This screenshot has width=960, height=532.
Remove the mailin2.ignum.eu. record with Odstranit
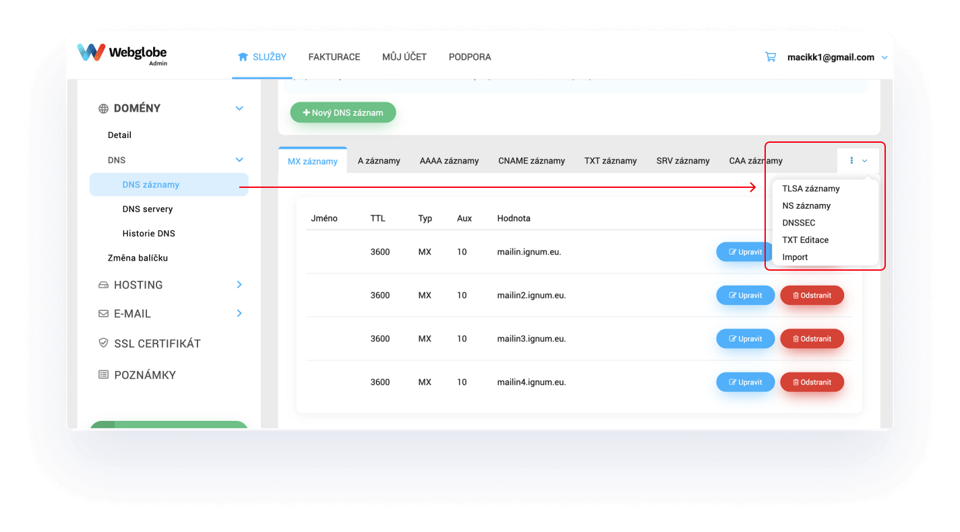(x=812, y=295)
